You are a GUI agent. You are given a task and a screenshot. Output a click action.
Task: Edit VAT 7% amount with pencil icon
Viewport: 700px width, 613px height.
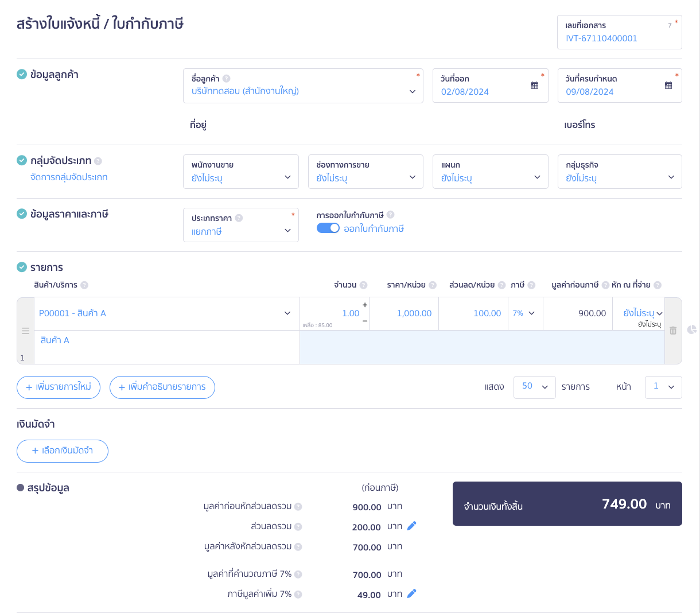tap(411, 593)
